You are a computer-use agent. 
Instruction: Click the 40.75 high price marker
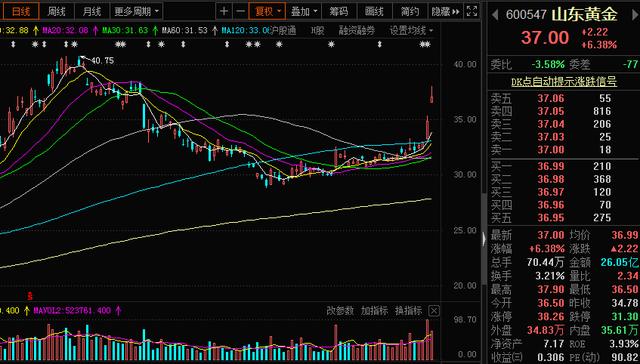102,61
